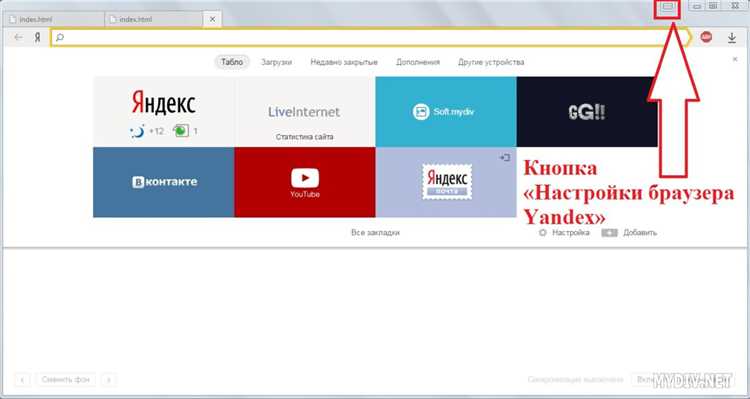Show previous background with left chevron
Image resolution: width=750 pixels, height=399 pixels.
(x=22, y=379)
